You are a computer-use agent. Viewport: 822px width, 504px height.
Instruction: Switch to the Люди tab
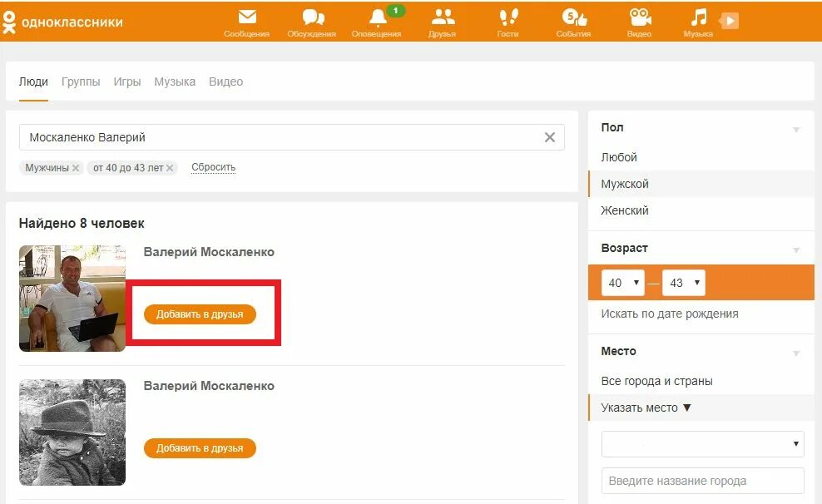[x=33, y=82]
